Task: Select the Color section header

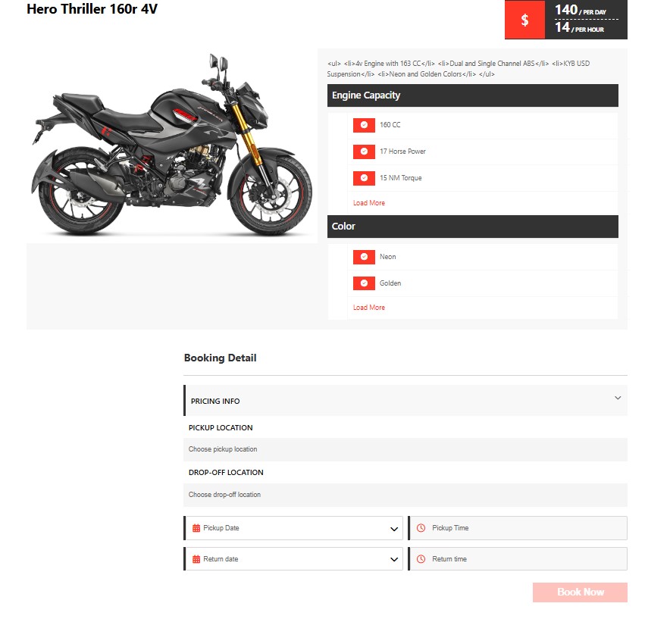Action: tap(473, 227)
